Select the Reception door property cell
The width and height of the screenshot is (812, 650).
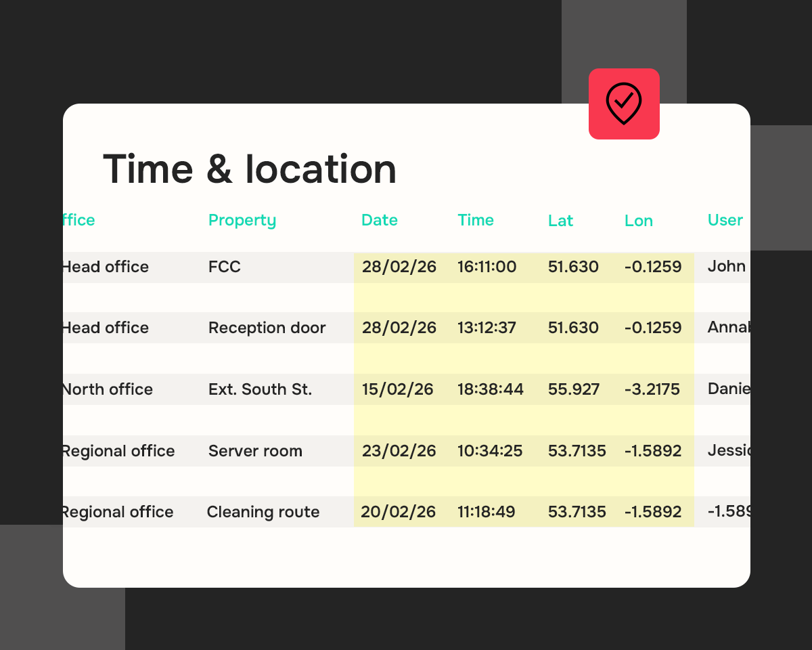click(x=267, y=328)
